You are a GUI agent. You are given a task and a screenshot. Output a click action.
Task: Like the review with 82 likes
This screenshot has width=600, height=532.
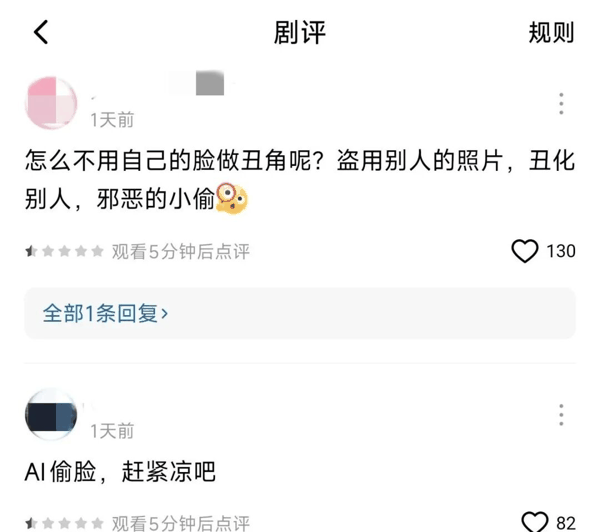pos(535,522)
